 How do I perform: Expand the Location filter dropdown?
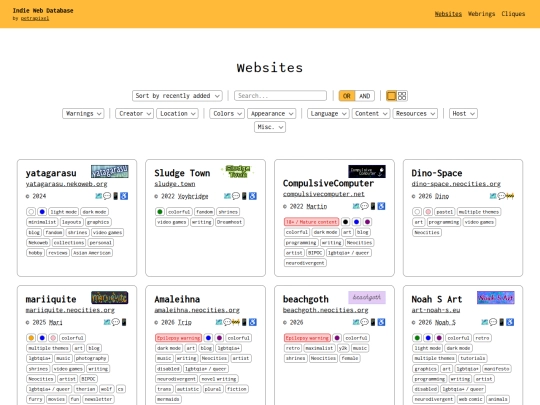coord(177,114)
